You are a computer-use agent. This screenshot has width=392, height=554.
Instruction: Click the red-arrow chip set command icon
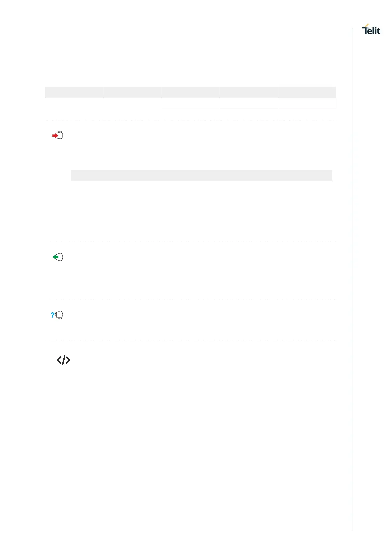click(x=58, y=136)
